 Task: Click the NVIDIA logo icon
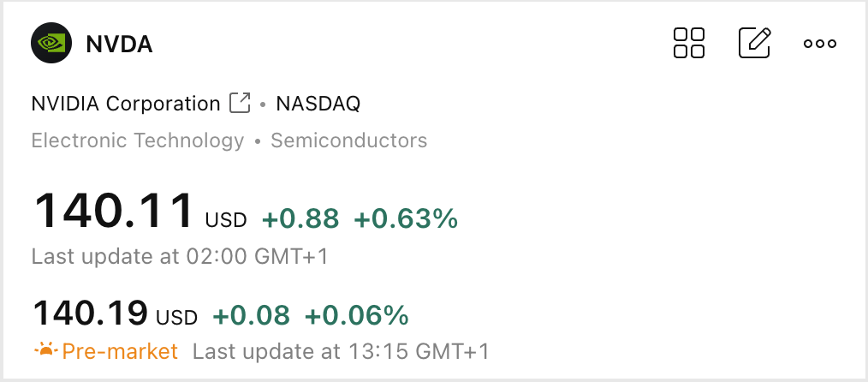(52, 43)
